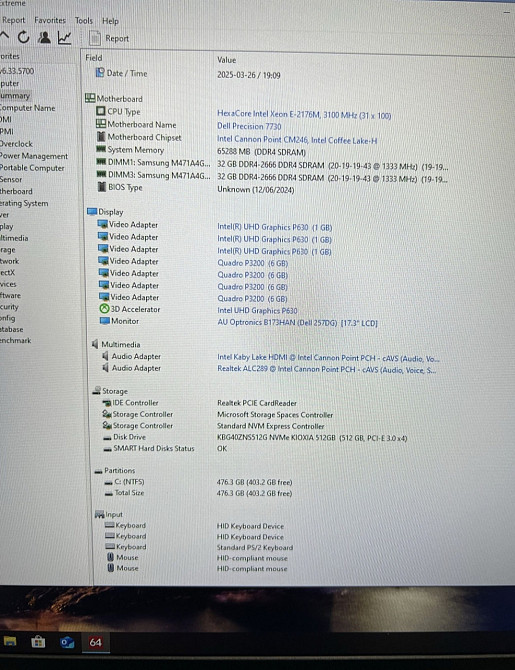
Task: Select Overclock in the left tree
Action: tap(16, 144)
